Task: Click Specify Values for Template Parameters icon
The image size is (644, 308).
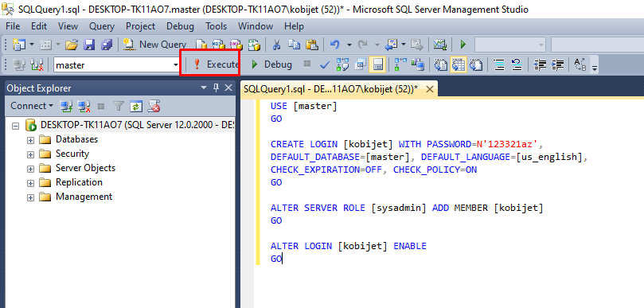Action: click(x=580, y=64)
